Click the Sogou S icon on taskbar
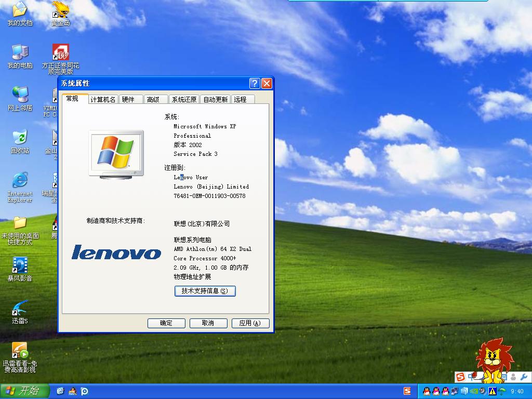The height and width of the screenshot is (399, 532). [x=407, y=391]
